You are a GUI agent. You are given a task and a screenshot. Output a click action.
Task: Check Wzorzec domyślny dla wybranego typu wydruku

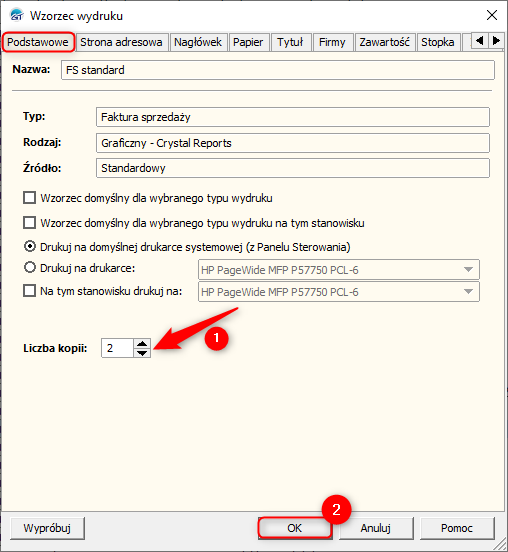(30, 198)
